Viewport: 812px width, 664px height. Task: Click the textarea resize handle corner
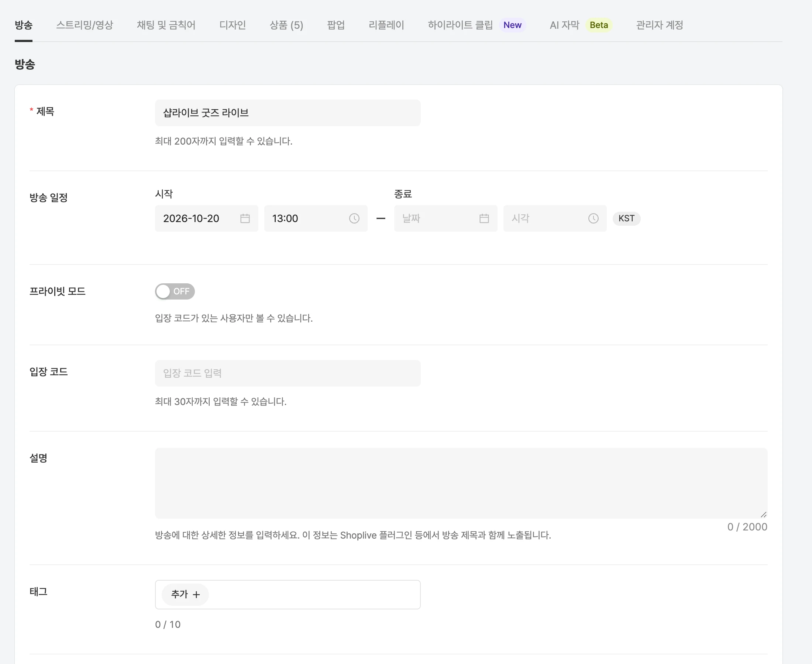tap(763, 515)
